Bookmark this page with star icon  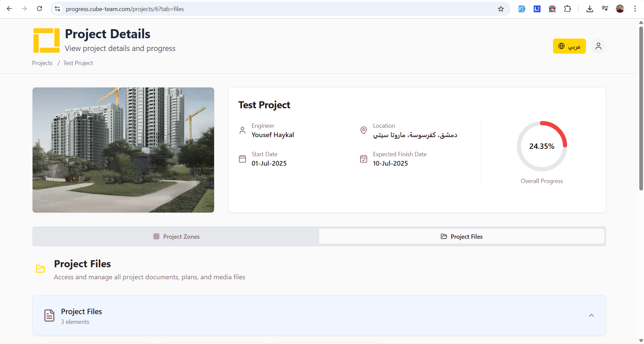coord(501,9)
